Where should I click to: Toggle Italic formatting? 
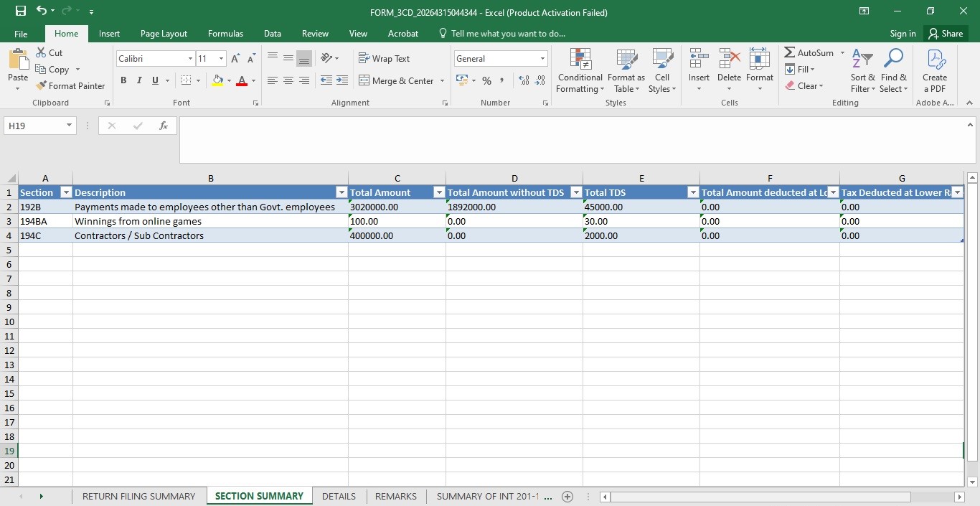pos(139,80)
